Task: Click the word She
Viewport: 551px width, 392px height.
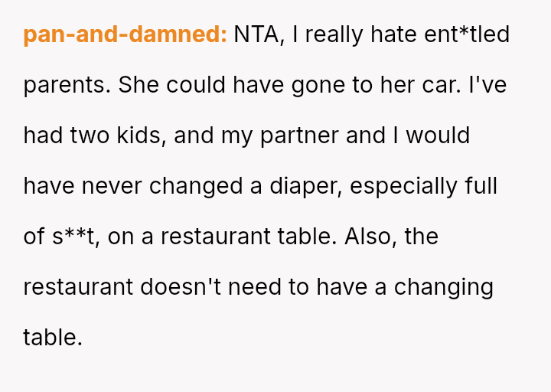Action: (x=139, y=85)
